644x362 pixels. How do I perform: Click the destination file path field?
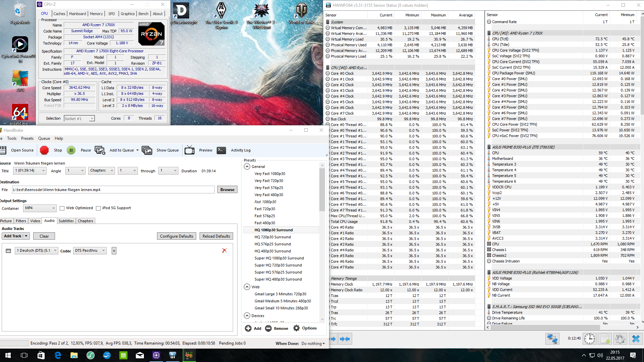pyautogui.click(x=113, y=190)
